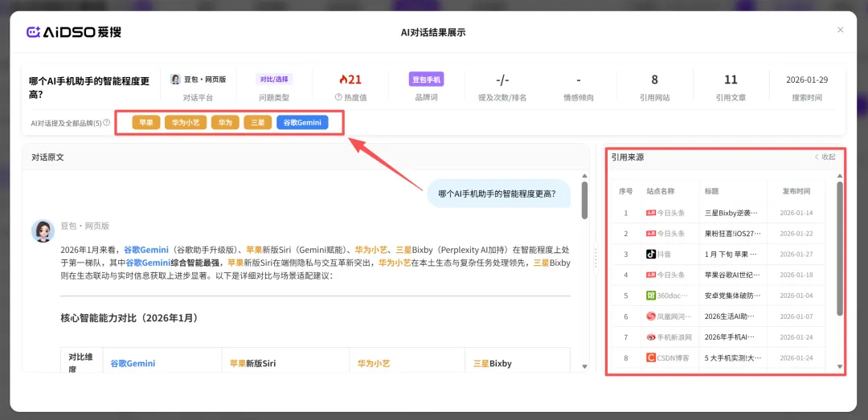Image resolution: width=868 pixels, height=420 pixels.
Task: Click 华为小艺 column header in comparison table
Action: tap(374, 364)
